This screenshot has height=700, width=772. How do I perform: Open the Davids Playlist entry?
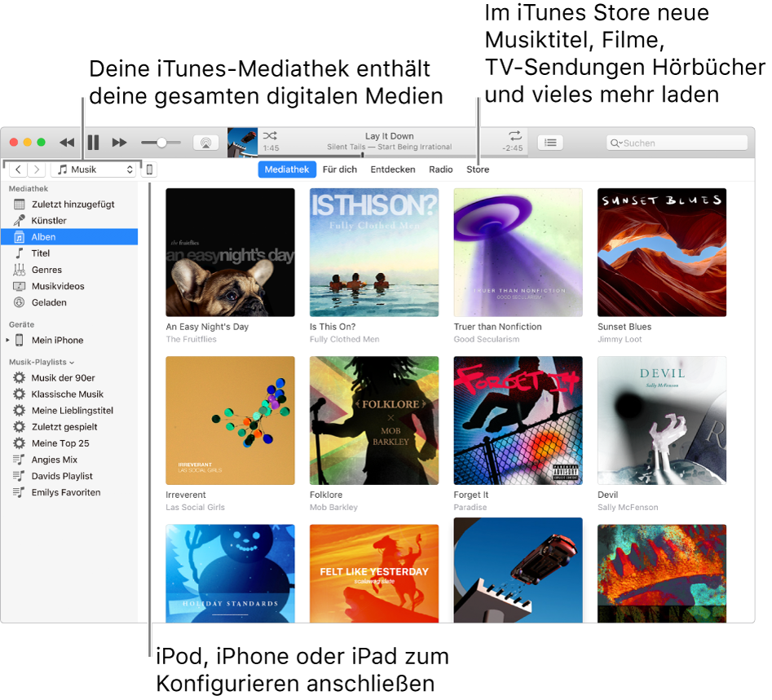tap(69, 476)
